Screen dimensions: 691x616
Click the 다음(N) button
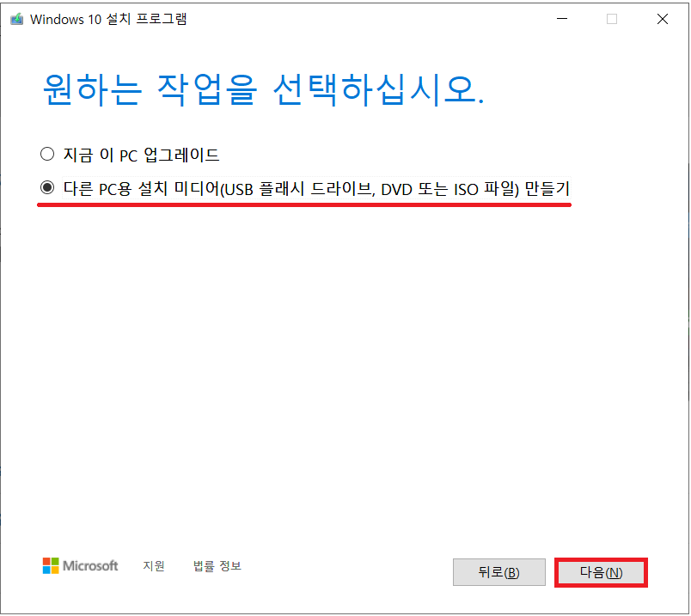pyautogui.click(x=601, y=572)
